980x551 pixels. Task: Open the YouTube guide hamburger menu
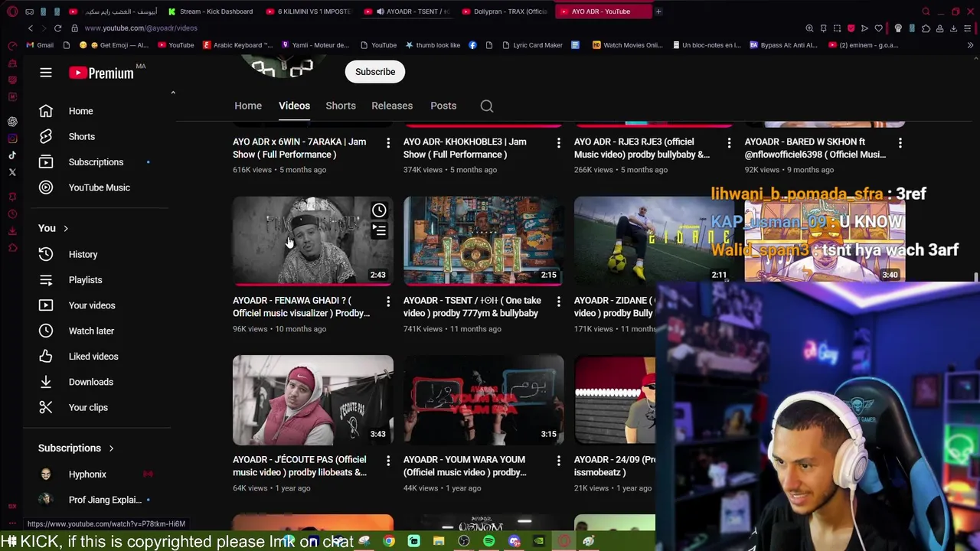point(46,73)
